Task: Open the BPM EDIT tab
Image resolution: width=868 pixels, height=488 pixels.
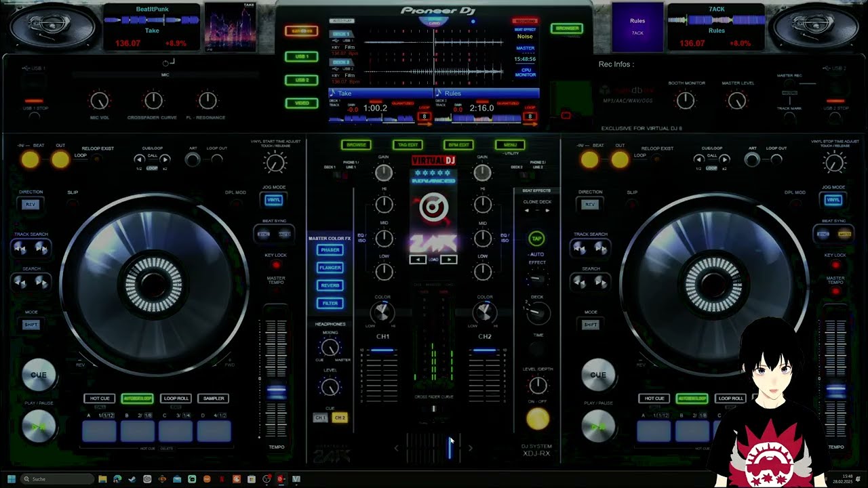Action: [x=458, y=144]
